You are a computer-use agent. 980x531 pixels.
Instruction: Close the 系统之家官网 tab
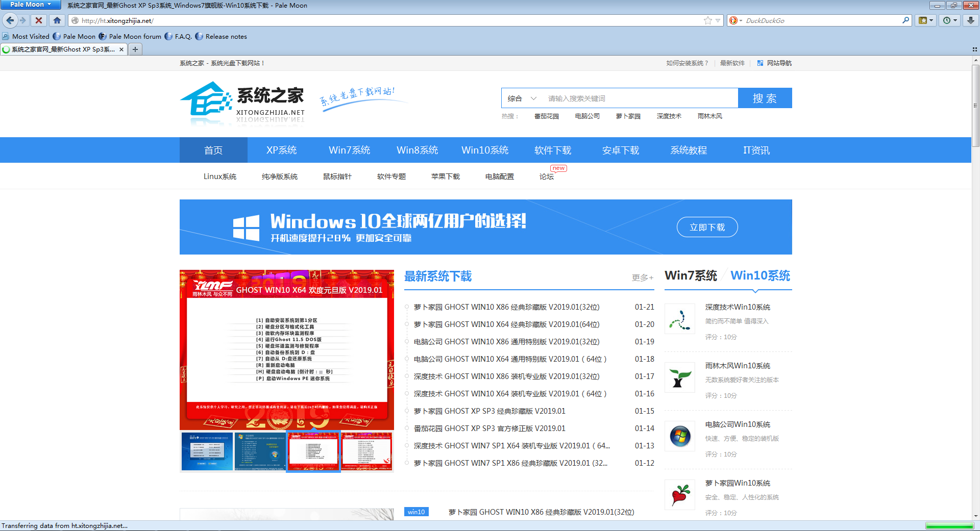(x=121, y=49)
